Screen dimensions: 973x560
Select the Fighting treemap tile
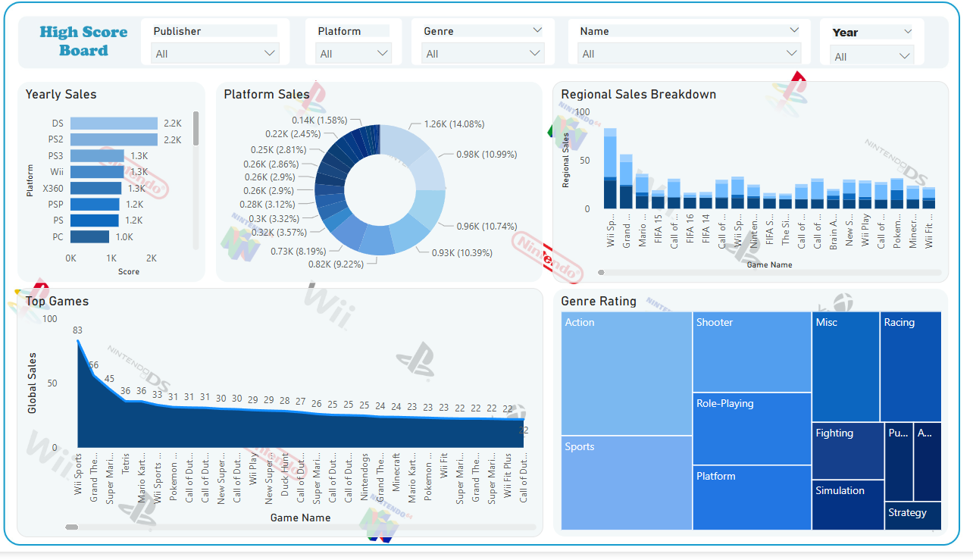pyautogui.click(x=848, y=451)
